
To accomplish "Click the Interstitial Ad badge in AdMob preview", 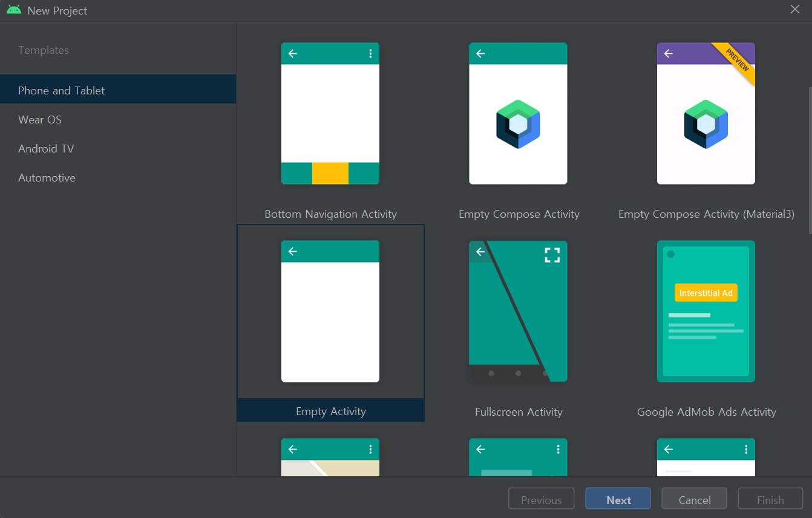I will [x=706, y=293].
